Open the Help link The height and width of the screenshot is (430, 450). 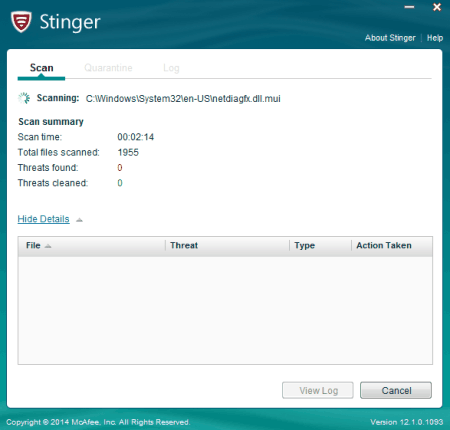pyautogui.click(x=435, y=38)
